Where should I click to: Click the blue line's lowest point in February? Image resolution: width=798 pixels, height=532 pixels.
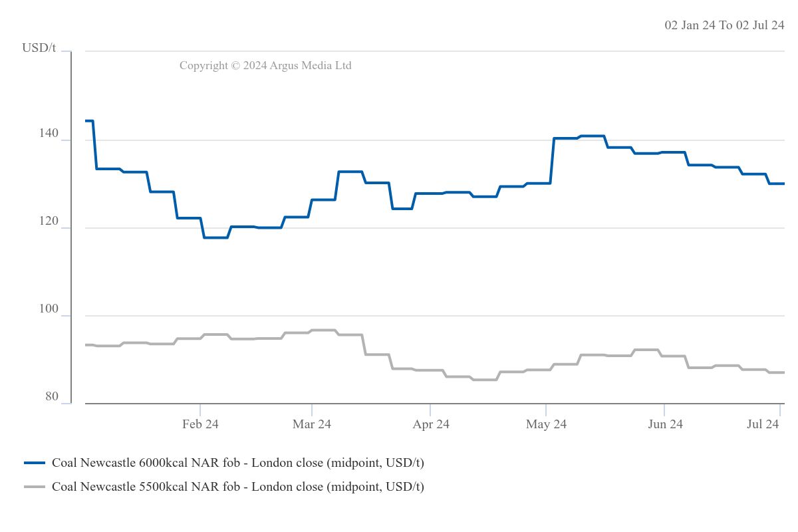(x=215, y=237)
